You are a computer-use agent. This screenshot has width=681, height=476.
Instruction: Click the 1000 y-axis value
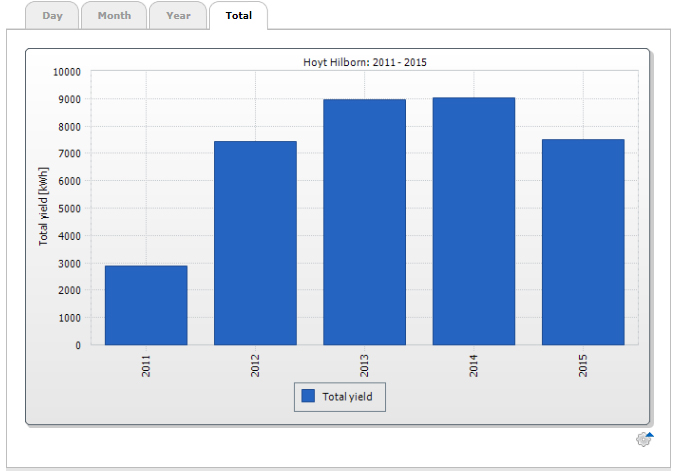[x=69, y=318]
